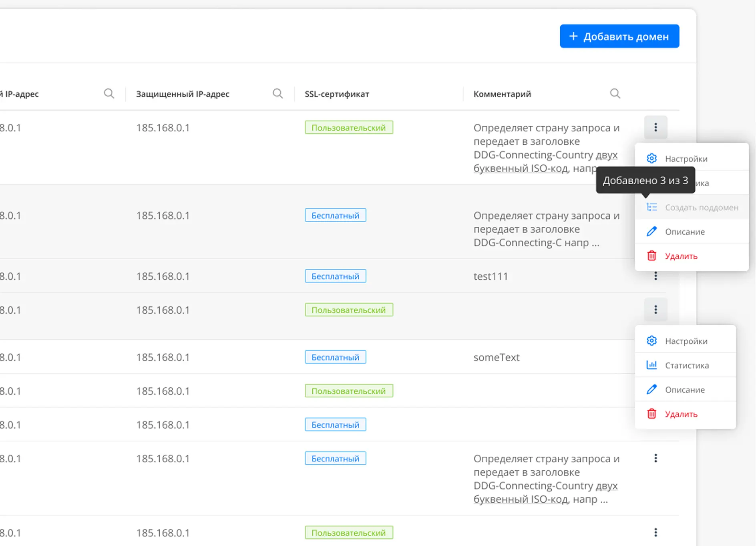Open three-dot menu of test111 row
Image resolution: width=756 pixels, height=546 pixels.
(655, 276)
